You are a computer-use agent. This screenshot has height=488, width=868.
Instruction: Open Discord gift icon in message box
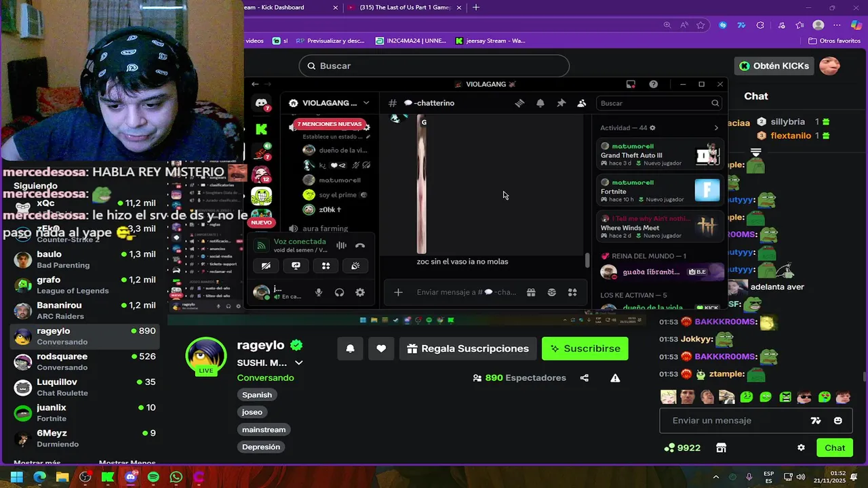coord(531,292)
